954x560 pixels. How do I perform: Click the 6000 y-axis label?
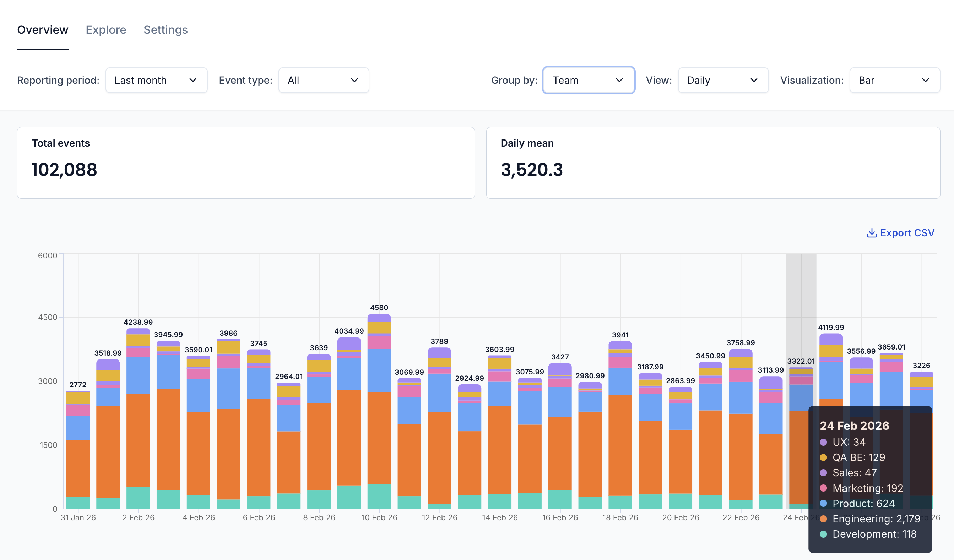[47, 256]
